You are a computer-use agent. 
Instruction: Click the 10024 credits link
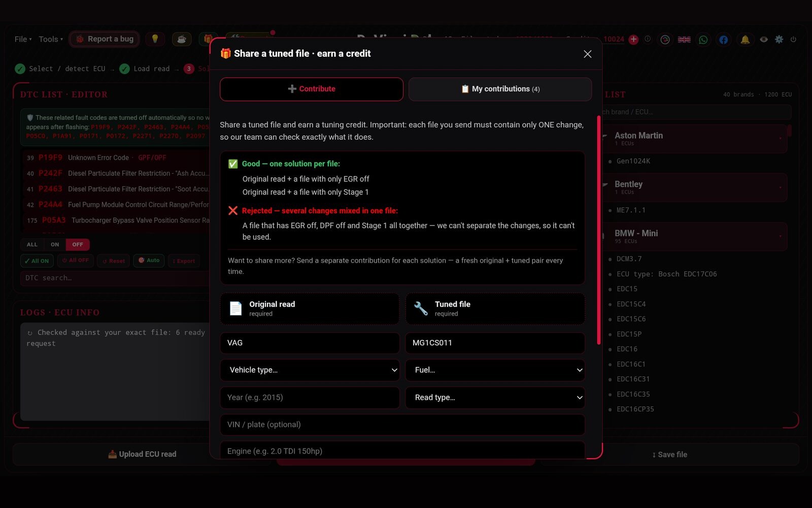point(614,39)
